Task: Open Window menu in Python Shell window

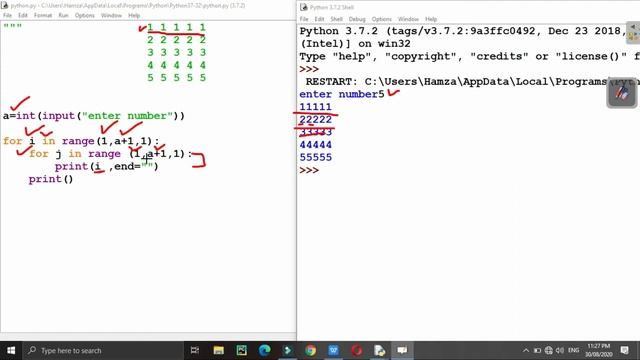Action: pyautogui.click(x=408, y=19)
